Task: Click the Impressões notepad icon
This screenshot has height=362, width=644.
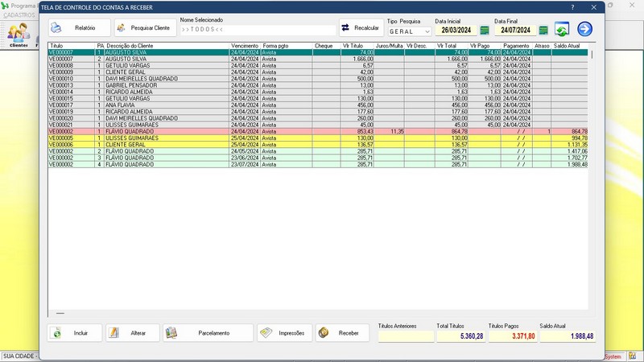Action: [266, 332]
